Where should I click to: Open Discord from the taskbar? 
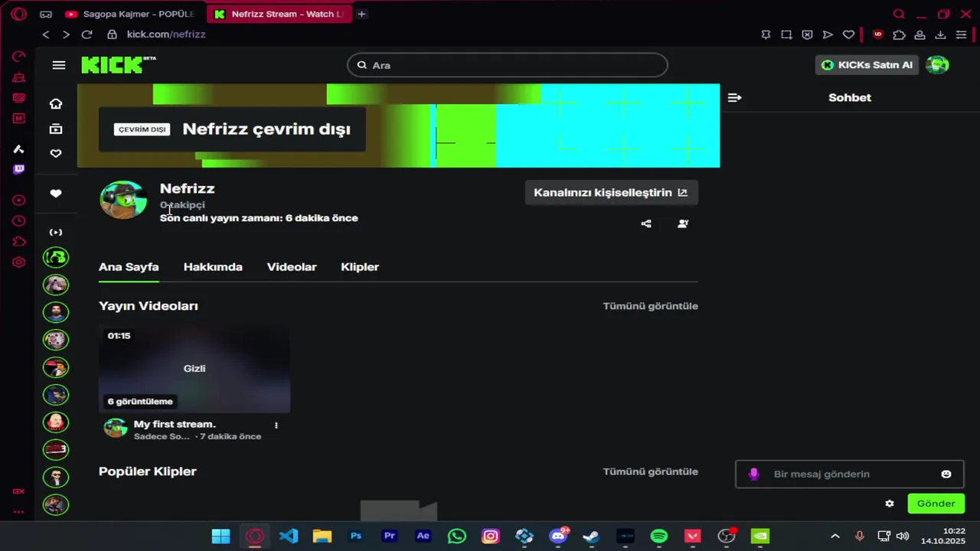pyautogui.click(x=558, y=536)
